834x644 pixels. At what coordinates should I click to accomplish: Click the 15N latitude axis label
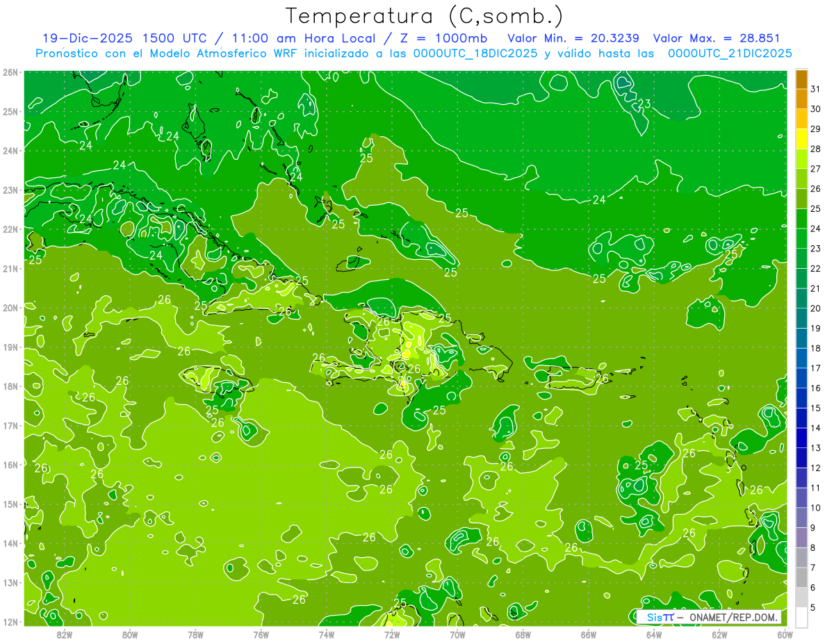click(x=10, y=504)
